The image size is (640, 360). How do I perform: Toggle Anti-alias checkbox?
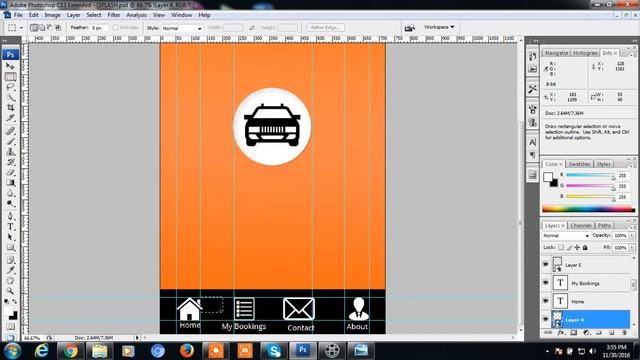[x=116, y=28]
